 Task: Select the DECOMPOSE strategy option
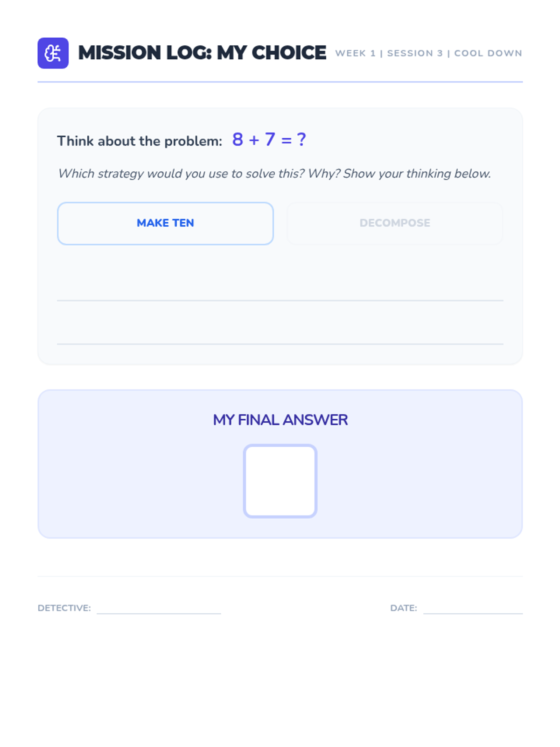click(x=395, y=223)
